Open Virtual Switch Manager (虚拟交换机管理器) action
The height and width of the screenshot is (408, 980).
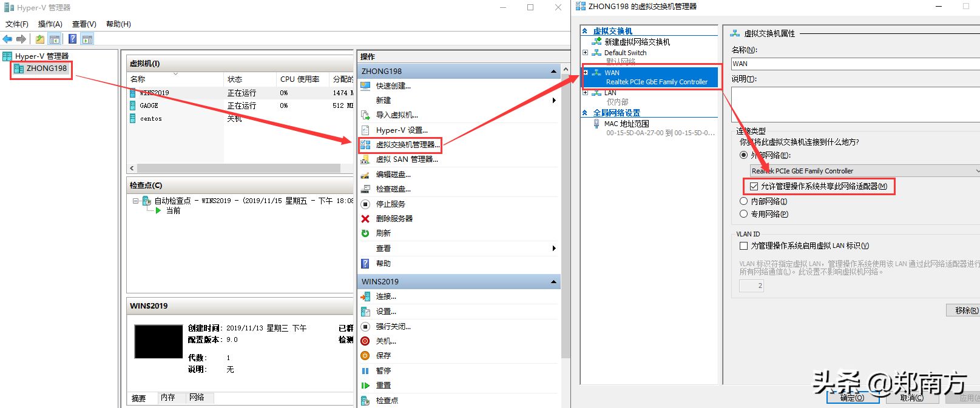(408, 145)
